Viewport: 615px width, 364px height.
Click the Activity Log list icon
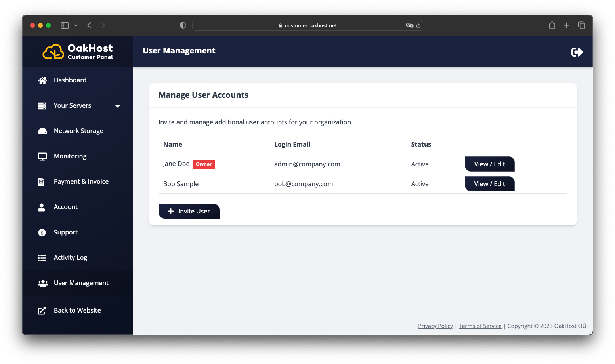pos(42,257)
